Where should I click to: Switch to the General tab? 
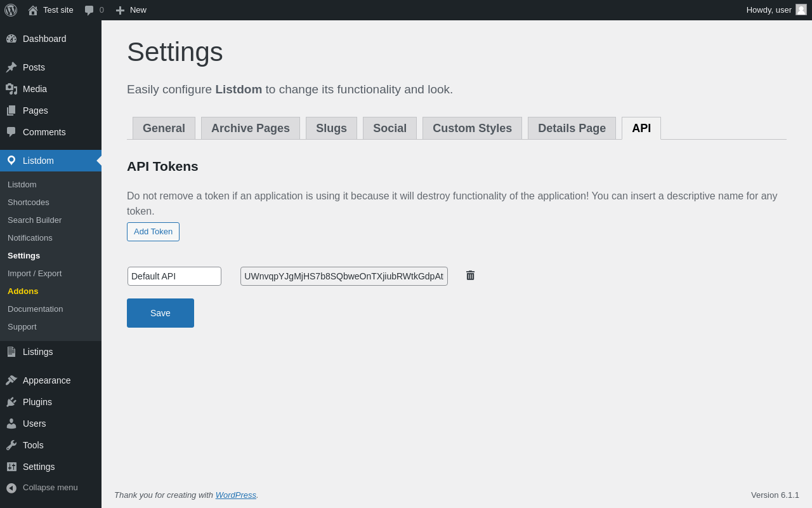164,128
